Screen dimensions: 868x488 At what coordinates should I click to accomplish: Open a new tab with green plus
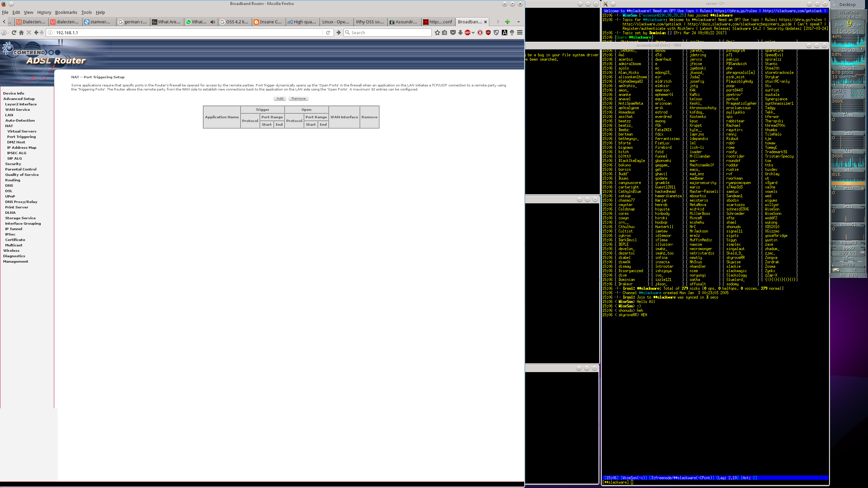(508, 22)
